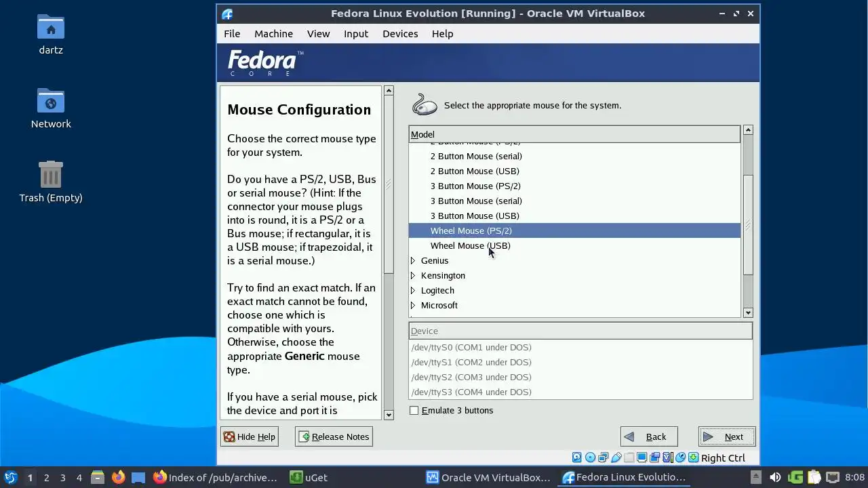Image resolution: width=868 pixels, height=488 pixels.
Task: Click model list scroll down arrow
Action: (x=748, y=312)
